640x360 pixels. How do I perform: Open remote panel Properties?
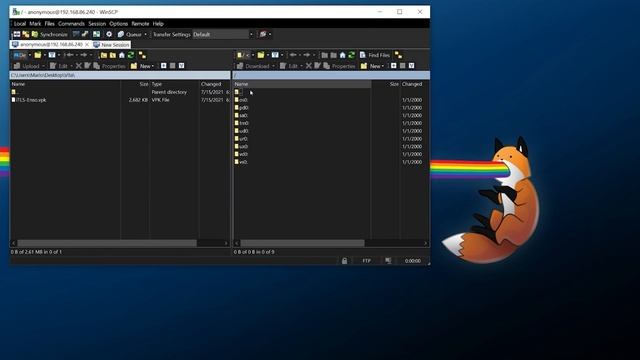pos(339,66)
